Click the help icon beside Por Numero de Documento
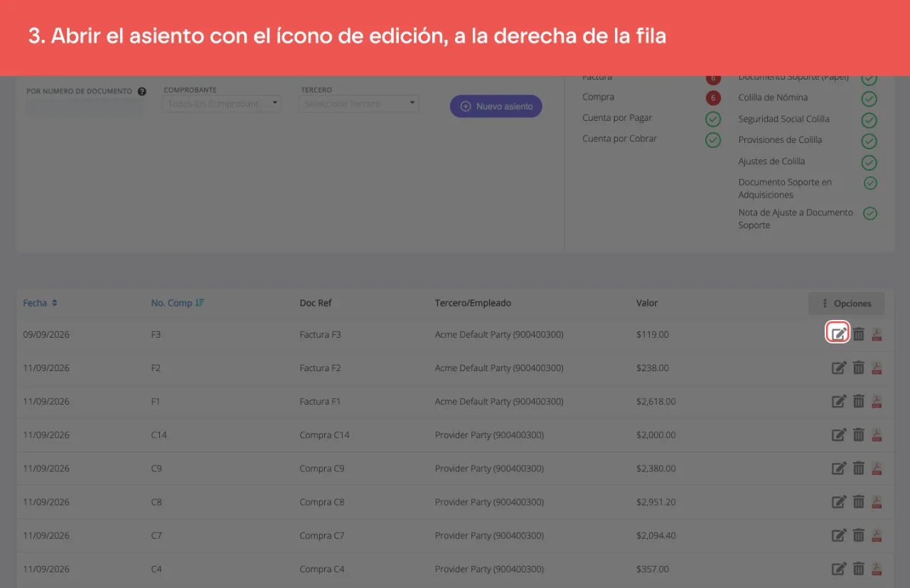Viewport: 910px width, 588px height. tap(141, 91)
